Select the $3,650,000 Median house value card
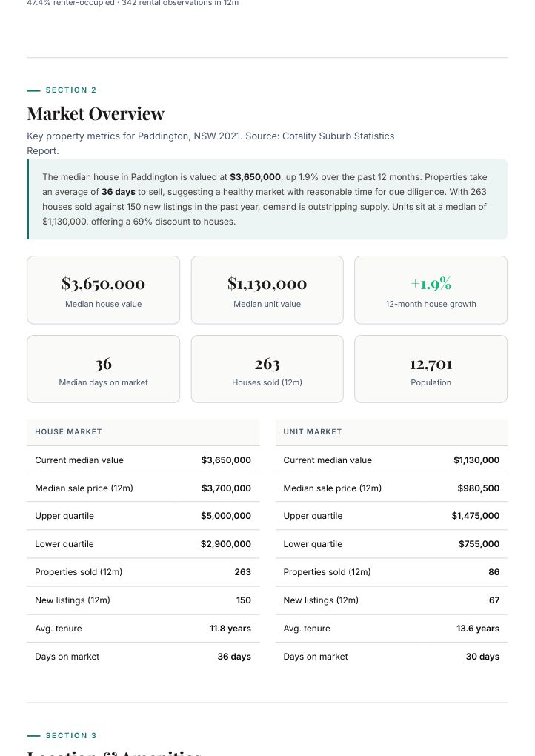This screenshot has height=756, width=535. [x=103, y=290]
